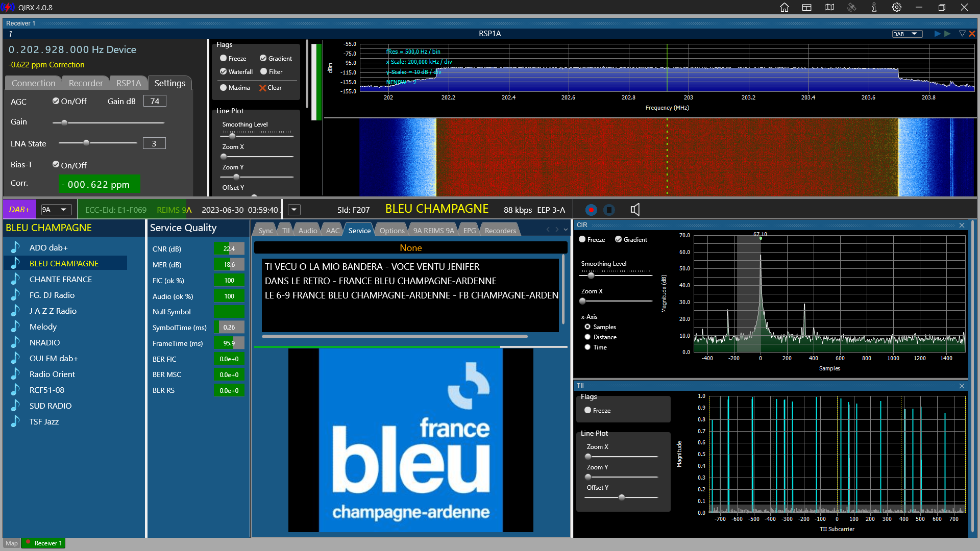Switch to the RSP1A tab

coord(129,83)
